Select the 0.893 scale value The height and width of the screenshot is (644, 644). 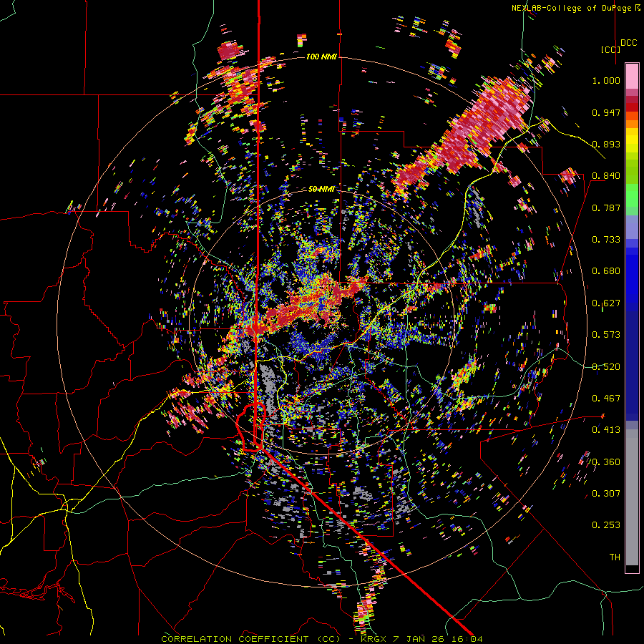pos(606,144)
